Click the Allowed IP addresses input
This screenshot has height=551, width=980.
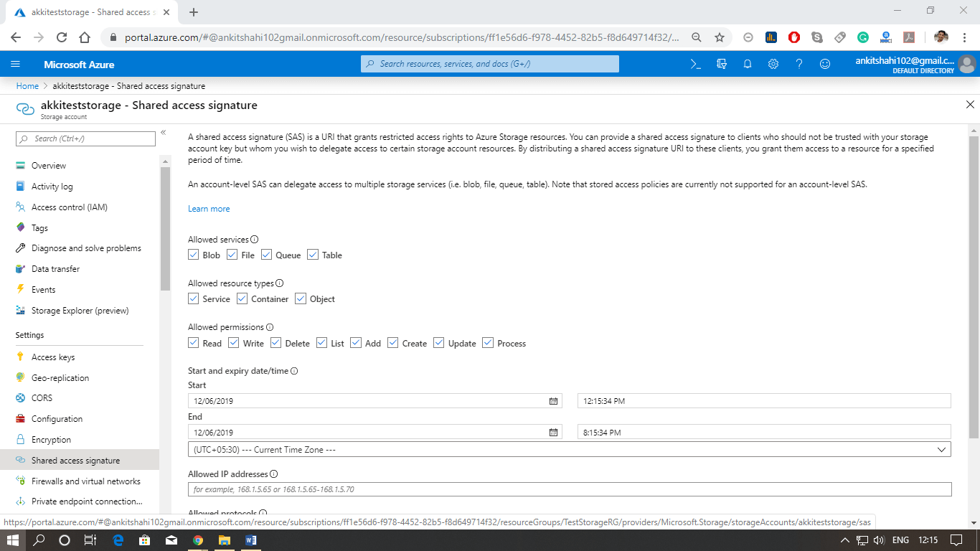(570, 489)
